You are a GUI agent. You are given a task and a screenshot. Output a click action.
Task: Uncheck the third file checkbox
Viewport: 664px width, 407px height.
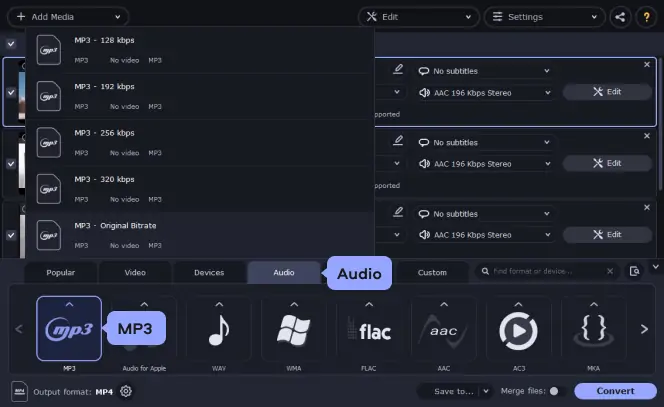[x=11, y=235]
